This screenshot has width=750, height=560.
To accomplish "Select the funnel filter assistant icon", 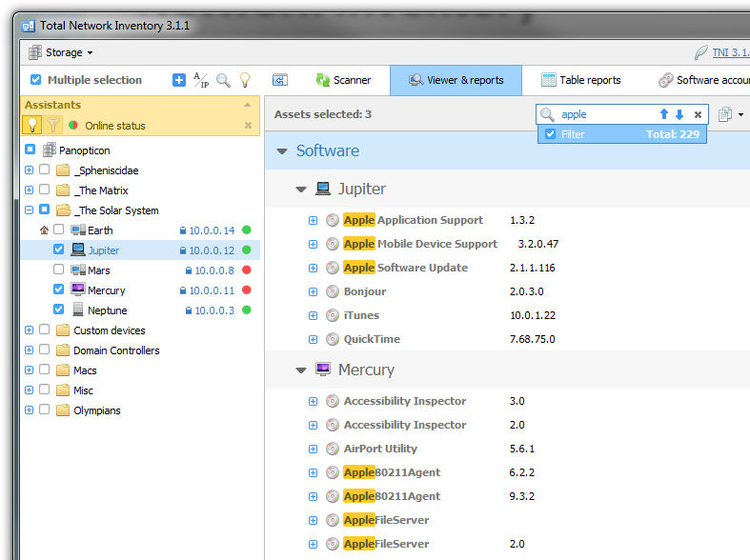I will pyautogui.click(x=53, y=125).
